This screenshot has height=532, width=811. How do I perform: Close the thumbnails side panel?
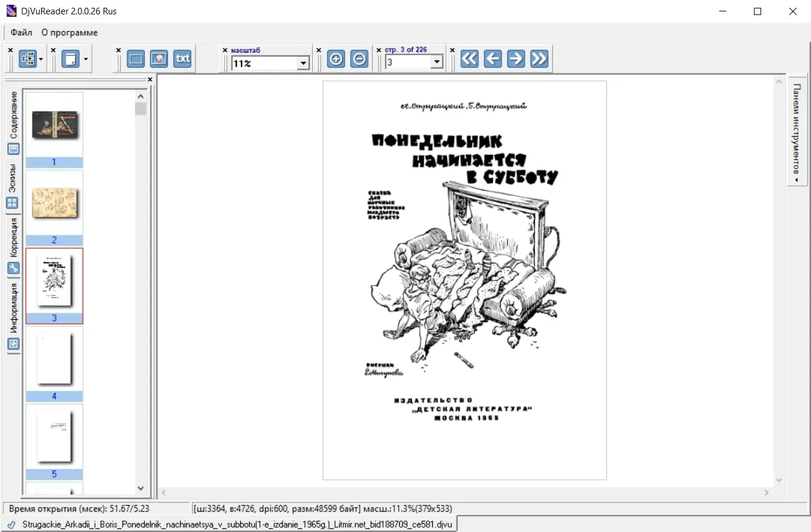[x=150, y=79]
